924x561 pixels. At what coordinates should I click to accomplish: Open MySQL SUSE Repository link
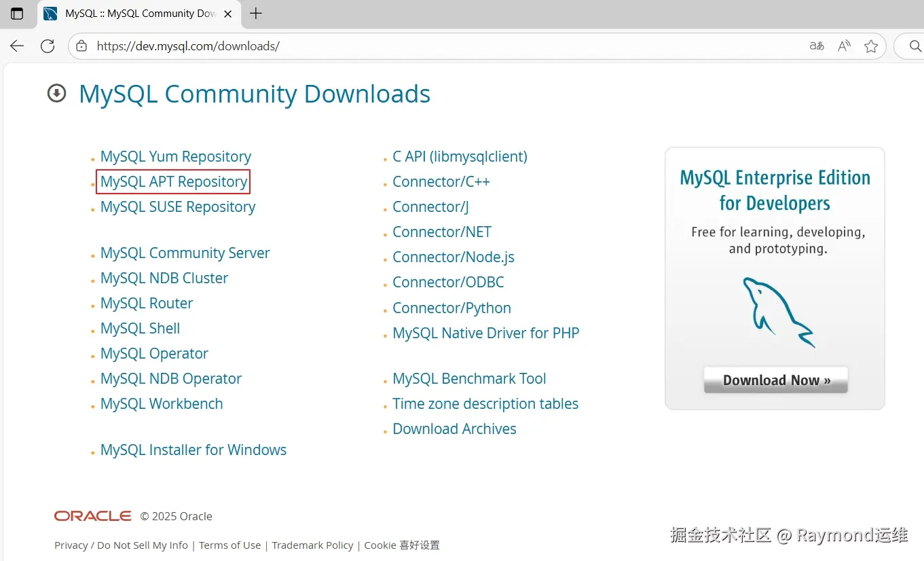[178, 206]
